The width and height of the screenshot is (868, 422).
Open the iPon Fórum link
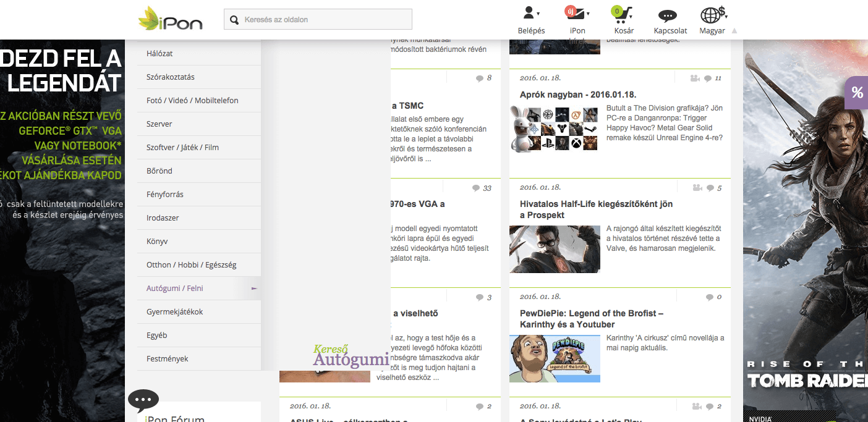click(174, 419)
